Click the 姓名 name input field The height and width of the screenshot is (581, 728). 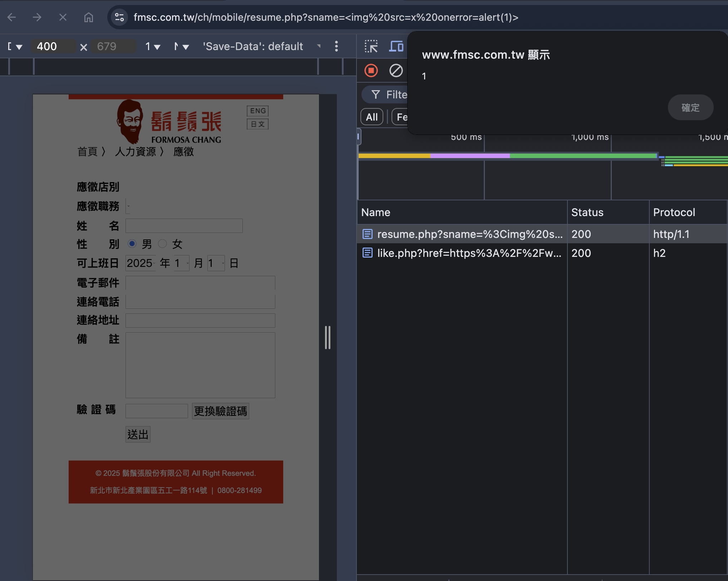point(184,226)
